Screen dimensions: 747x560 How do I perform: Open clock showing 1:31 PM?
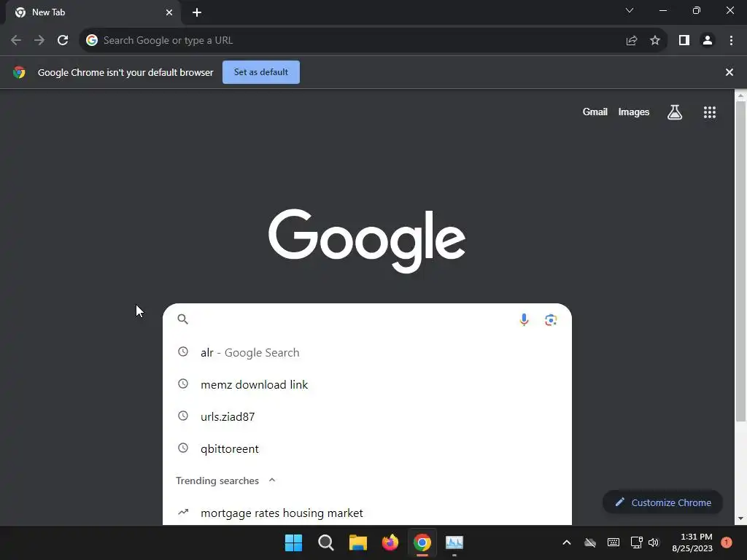click(x=692, y=542)
